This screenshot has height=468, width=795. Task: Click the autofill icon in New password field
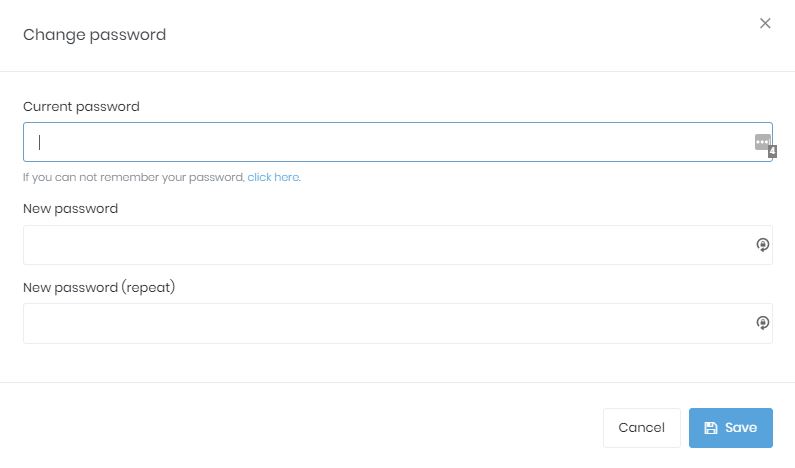(762, 245)
